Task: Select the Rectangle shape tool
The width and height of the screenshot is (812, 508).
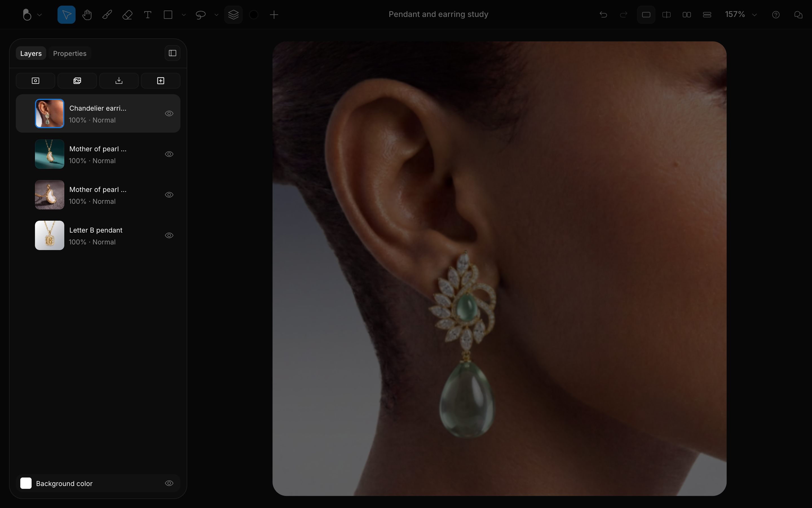Action: (x=168, y=15)
